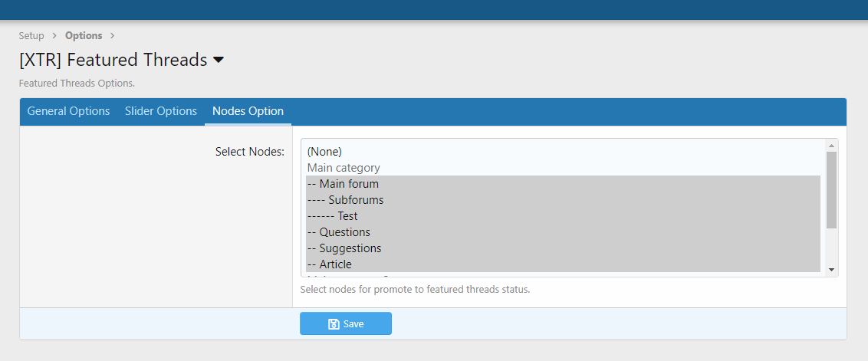Click the nodes list scrollbar thumb
Screen dimensions: 868x361
831,190
